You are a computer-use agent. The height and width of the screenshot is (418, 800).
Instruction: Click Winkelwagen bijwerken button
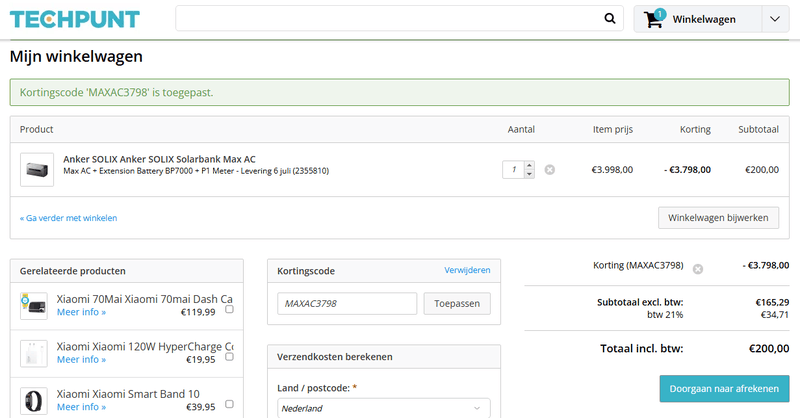click(x=718, y=217)
